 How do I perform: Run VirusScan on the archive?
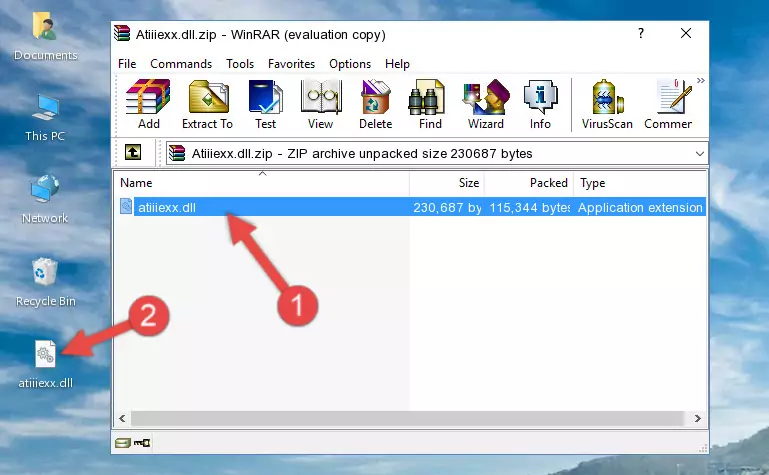tap(607, 104)
